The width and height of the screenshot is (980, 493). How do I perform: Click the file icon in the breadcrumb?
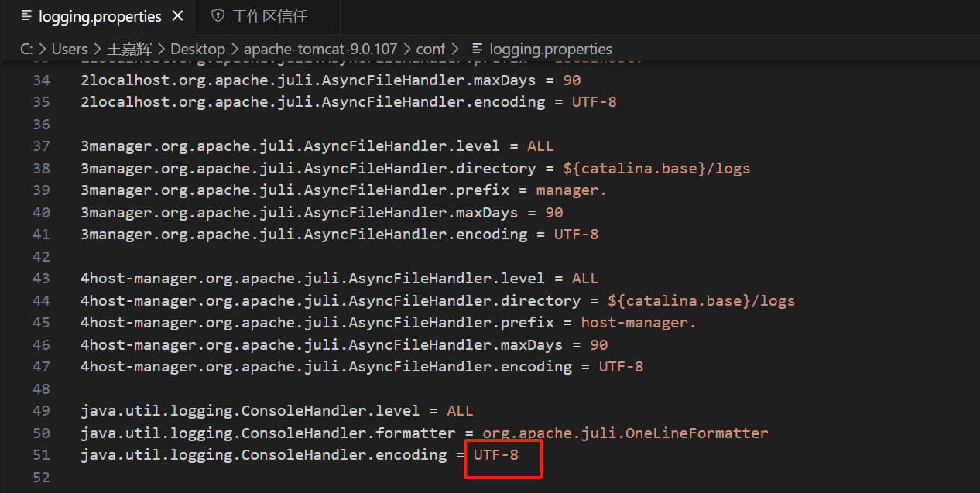[x=477, y=49]
